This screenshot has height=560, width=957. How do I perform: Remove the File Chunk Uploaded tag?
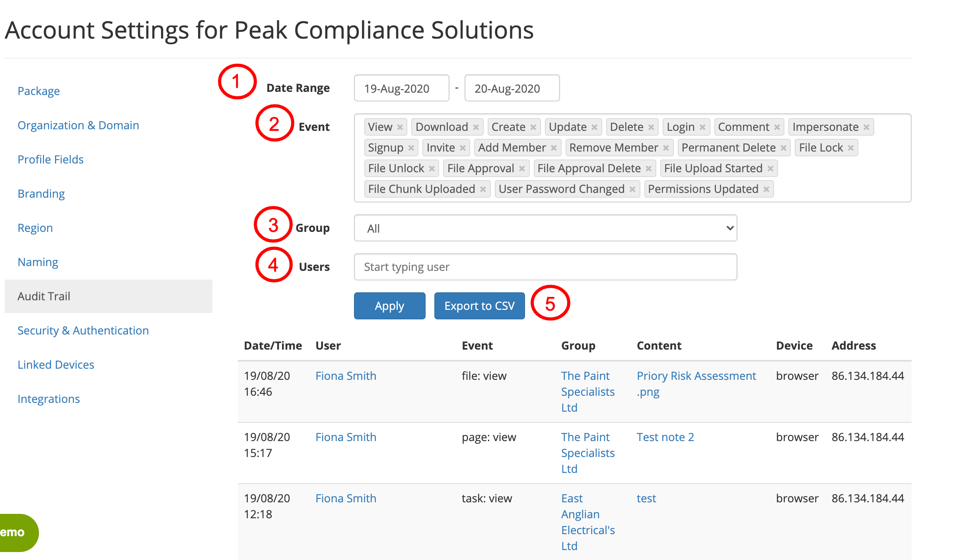click(483, 189)
